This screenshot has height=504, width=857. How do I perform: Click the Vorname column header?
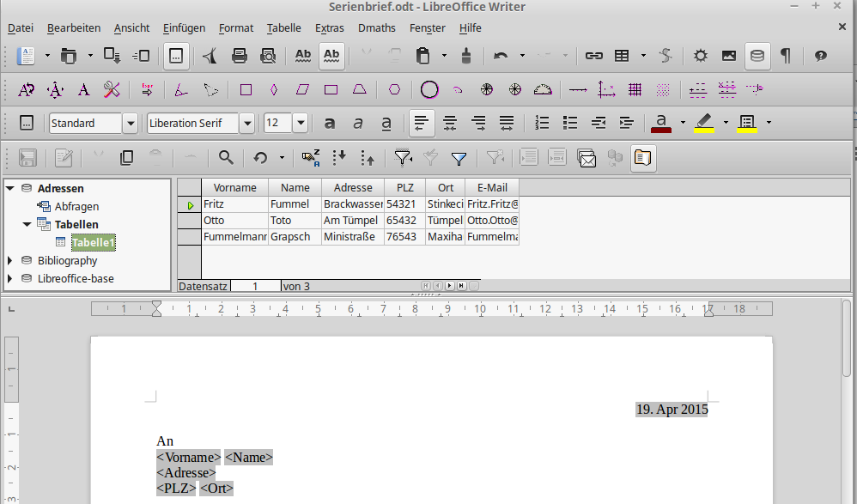pyautogui.click(x=234, y=187)
